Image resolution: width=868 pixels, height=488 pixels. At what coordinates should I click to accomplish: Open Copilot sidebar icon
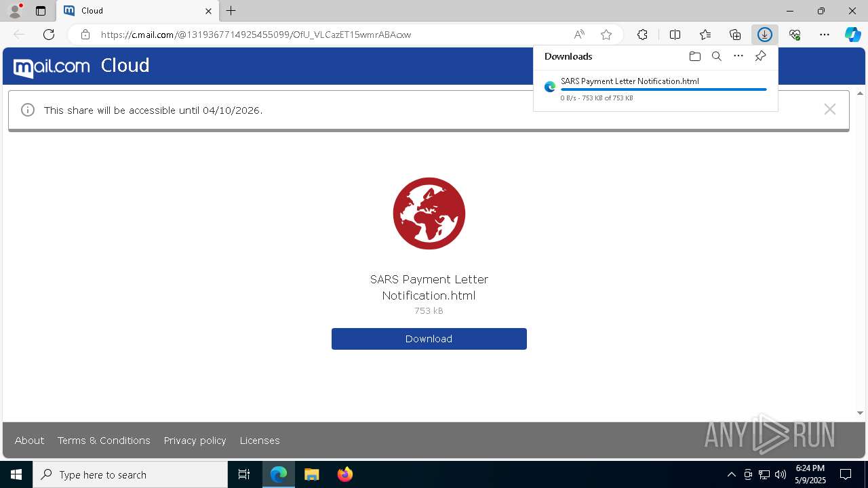852,35
